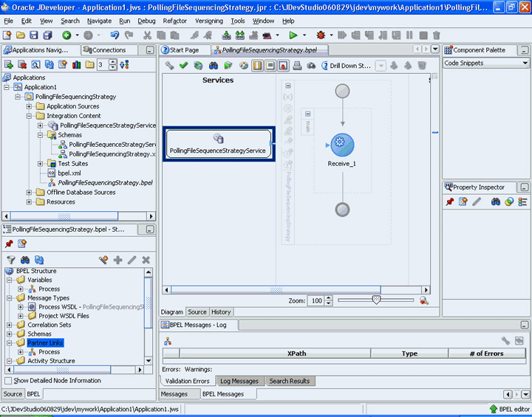Click the binoculars Find icon in BPEL toolbar
Screen dimensions: 532x417
point(214,65)
